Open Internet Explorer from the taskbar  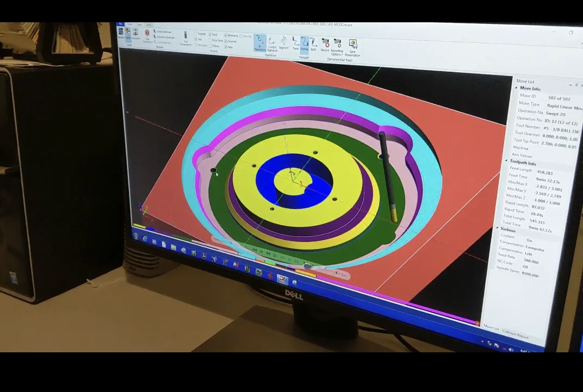(x=145, y=238)
